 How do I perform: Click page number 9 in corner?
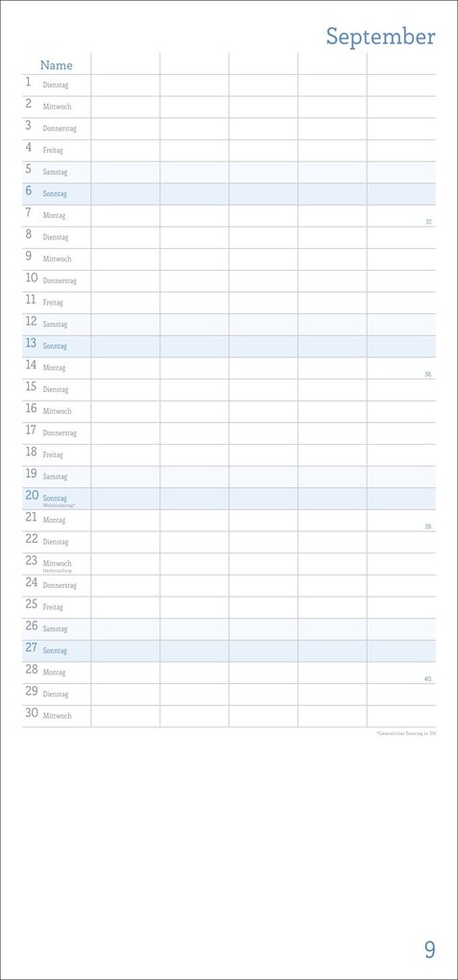(x=430, y=950)
